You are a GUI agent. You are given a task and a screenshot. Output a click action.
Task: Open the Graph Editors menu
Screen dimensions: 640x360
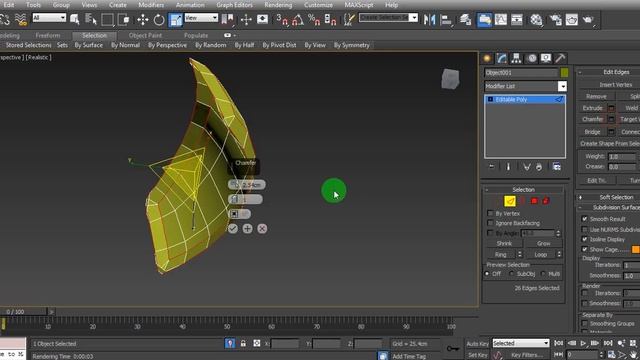(234, 5)
